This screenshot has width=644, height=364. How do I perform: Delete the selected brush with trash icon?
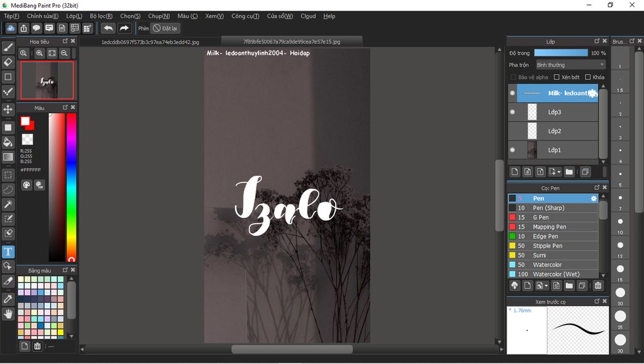point(598,285)
